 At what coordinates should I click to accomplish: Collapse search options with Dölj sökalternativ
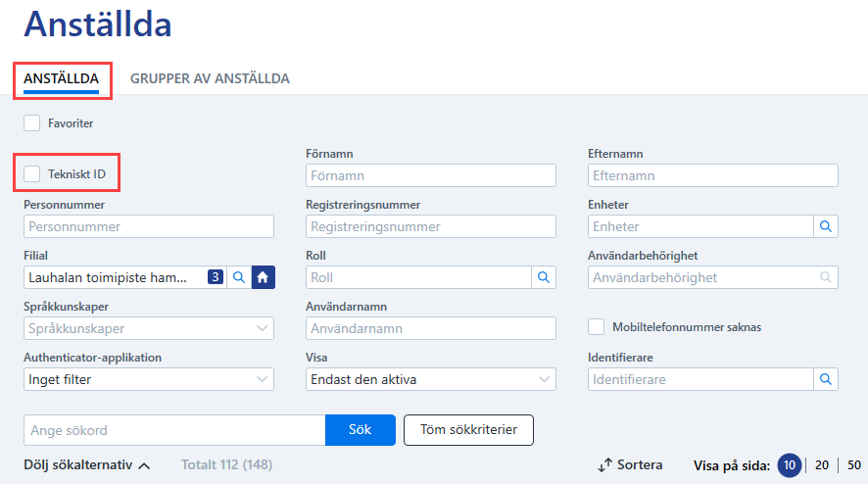pos(87,465)
